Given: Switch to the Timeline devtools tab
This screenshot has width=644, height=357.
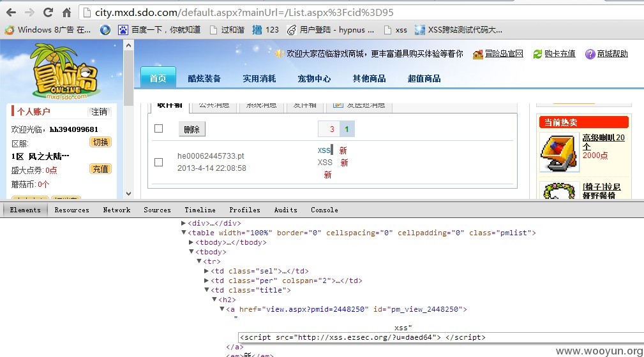Looking at the screenshot, I should pos(200,210).
